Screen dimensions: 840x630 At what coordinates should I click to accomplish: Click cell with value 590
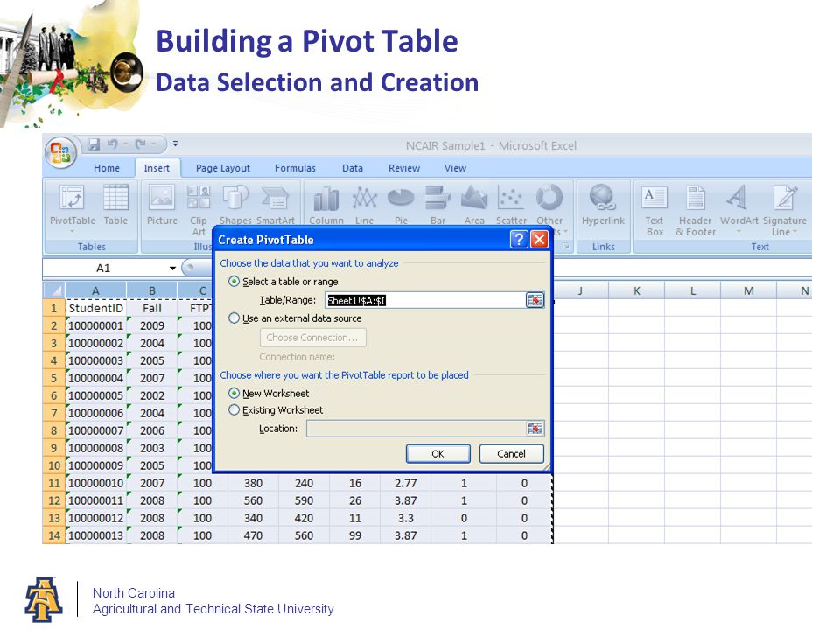click(x=304, y=500)
